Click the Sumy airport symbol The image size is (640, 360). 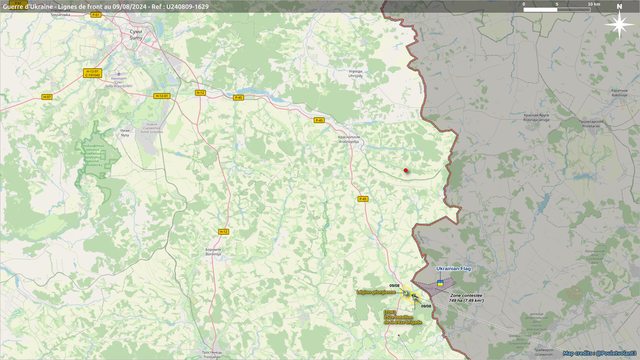119,74
